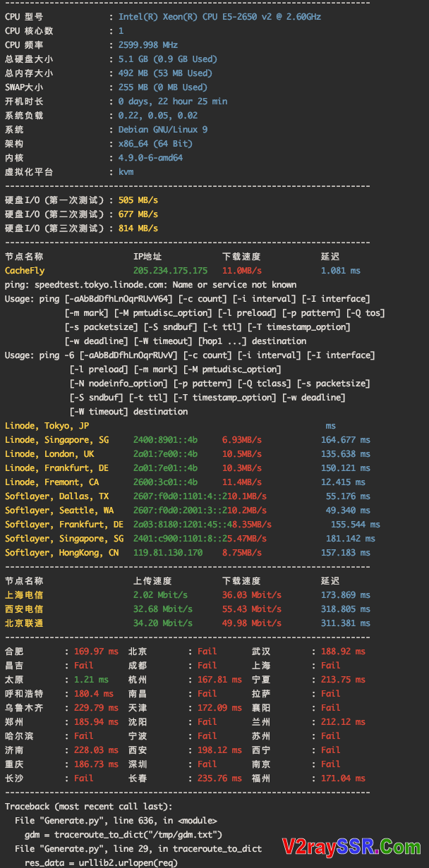Select the kvm virtualization platform value
The height and width of the screenshot is (868, 429).
tap(126, 171)
